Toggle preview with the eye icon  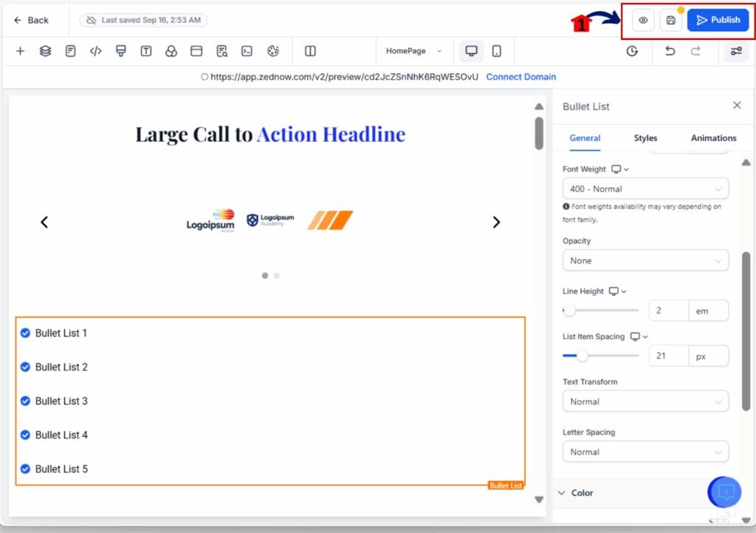(x=643, y=20)
